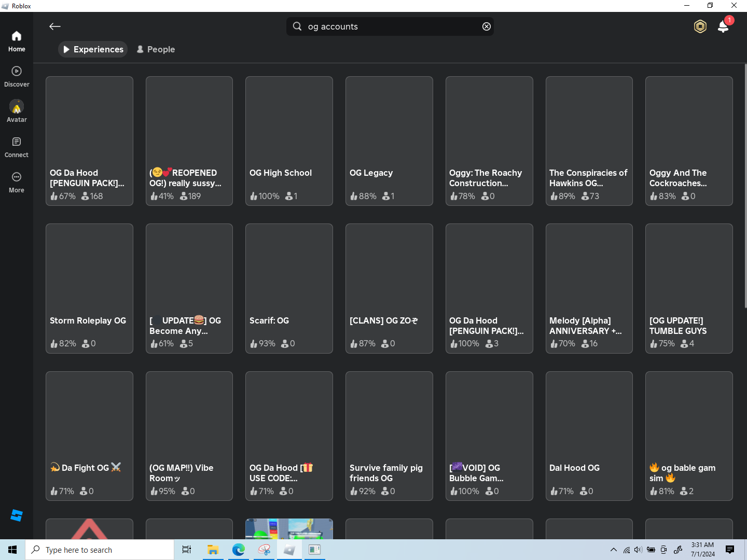747x560 pixels.
Task: Open the volume tray icon
Action: pos(638,550)
